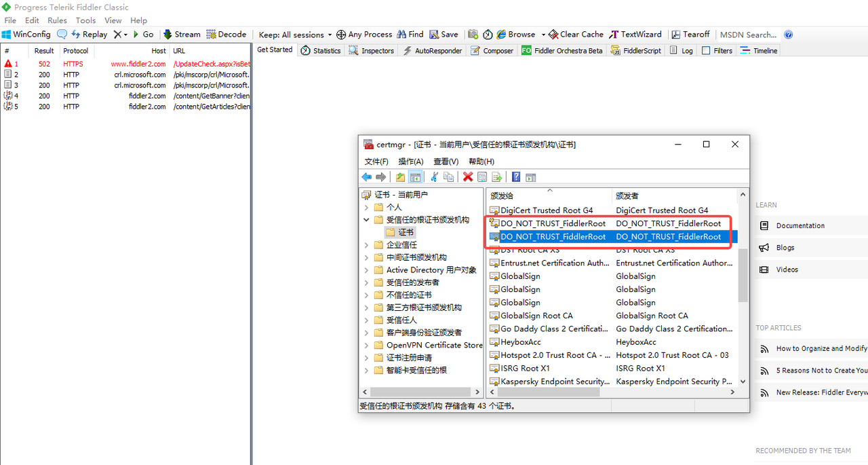Viewport: 868px width, 465px height.
Task: Open the 5 Reasons Not to Create article
Action: point(822,371)
